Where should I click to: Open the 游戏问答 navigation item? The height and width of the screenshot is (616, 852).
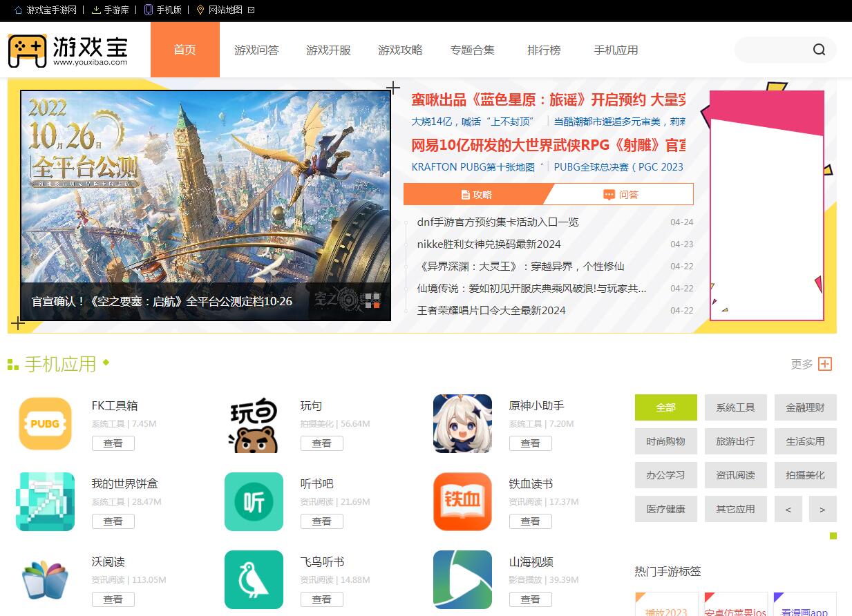click(256, 50)
